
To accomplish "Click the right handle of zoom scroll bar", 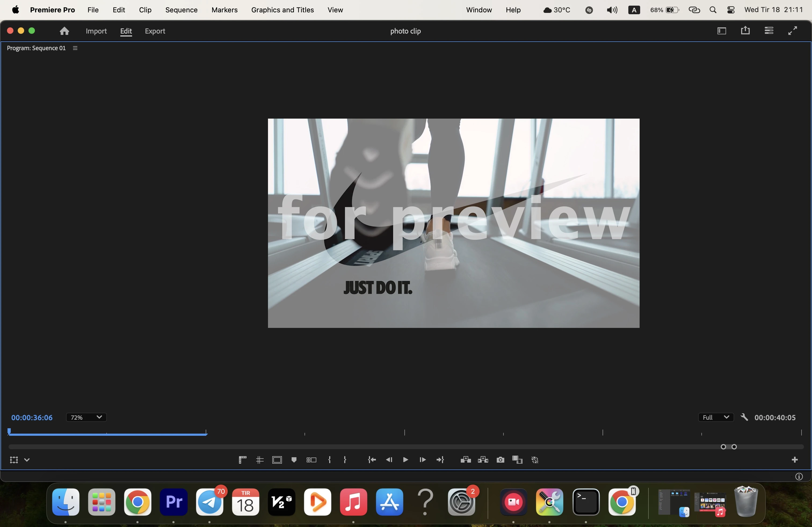I will click(734, 447).
